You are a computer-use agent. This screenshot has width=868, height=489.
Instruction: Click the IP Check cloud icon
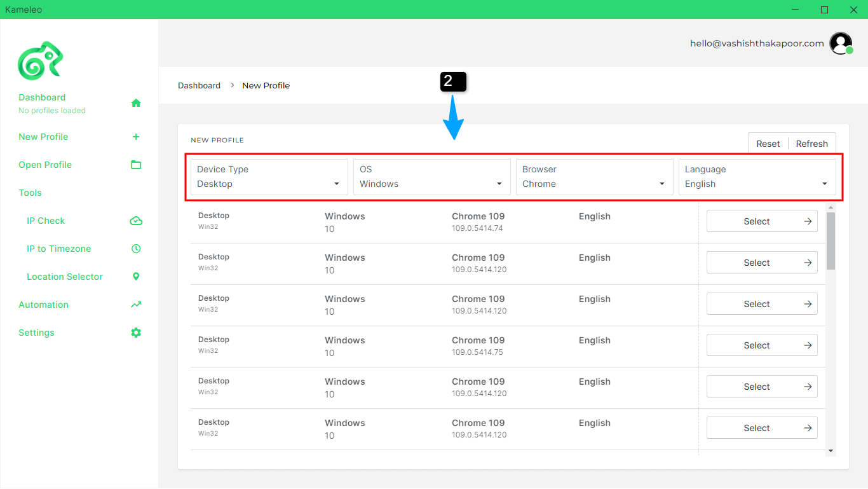point(136,221)
